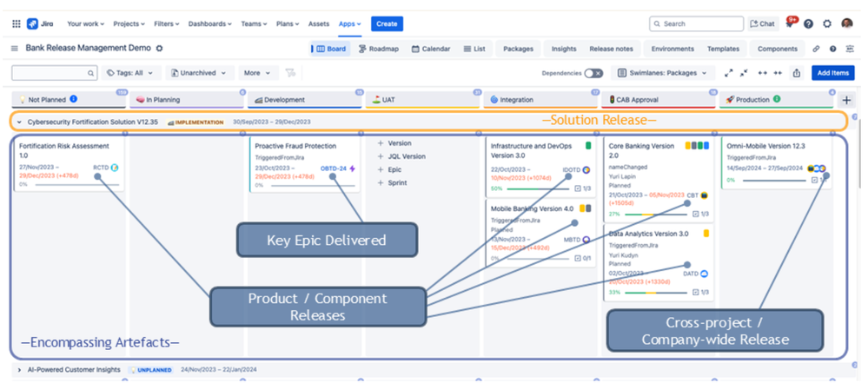868x383 pixels.
Task: Click + Version in the UAT column
Action: click(x=394, y=143)
